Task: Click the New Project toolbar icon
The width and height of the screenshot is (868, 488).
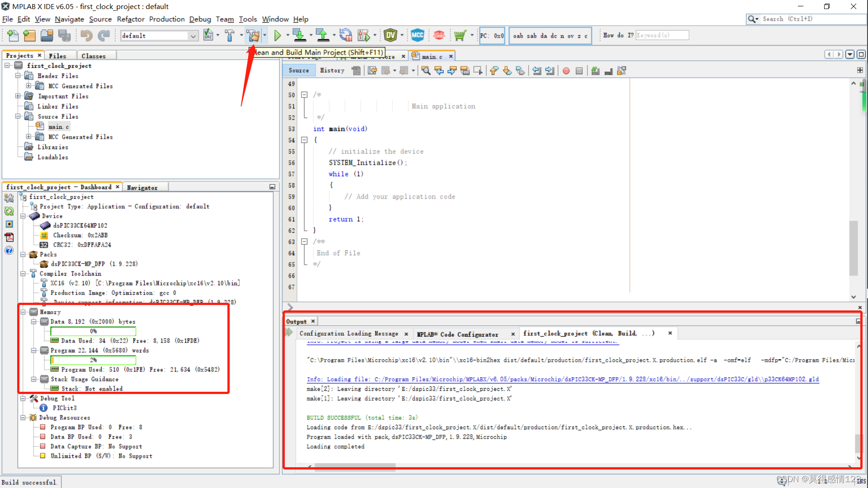Action: click(29, 35)
